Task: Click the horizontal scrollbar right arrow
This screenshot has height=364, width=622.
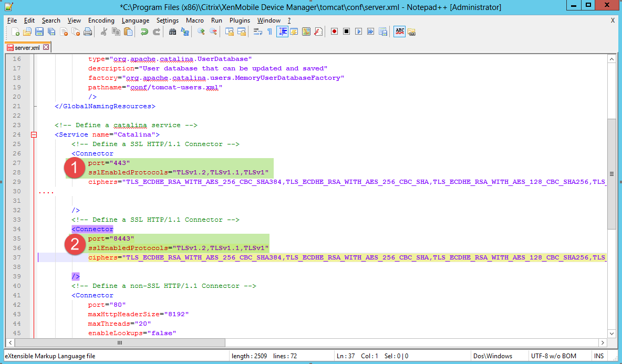Action: (x=603, y=342)
